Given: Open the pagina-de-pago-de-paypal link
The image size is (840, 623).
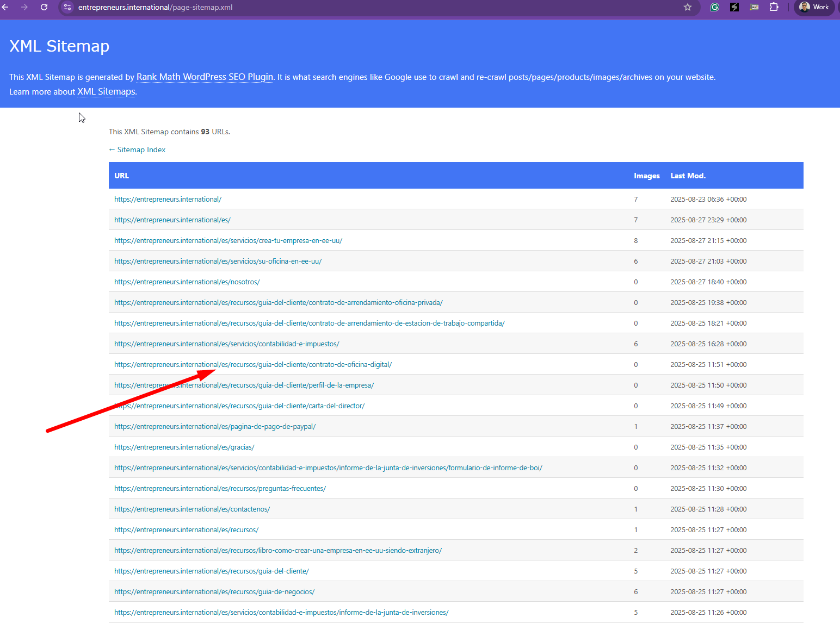Looking at the screenshot, I should (215, 427).
